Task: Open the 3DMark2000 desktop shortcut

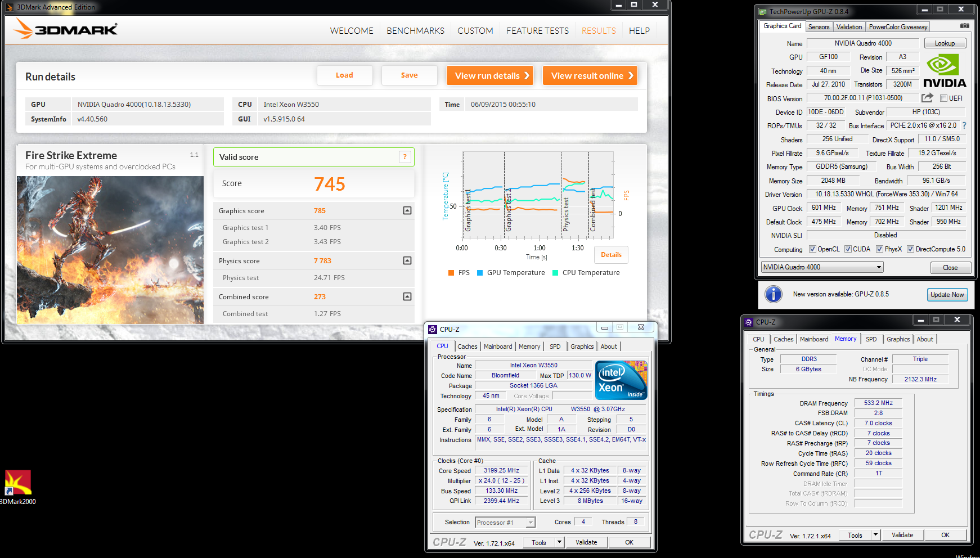Action: [17, 487]
